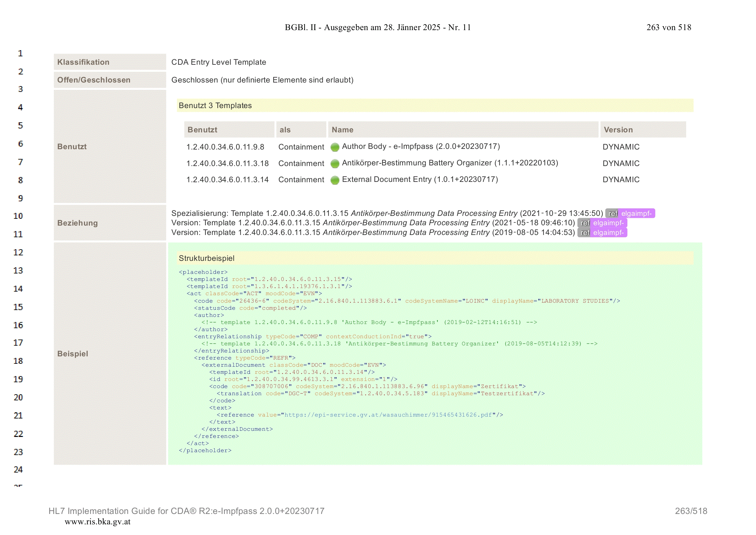Image resolution: width=756 pixels, height=535 pixels.
Task: Click the als column header
Action: coord(301,129)
